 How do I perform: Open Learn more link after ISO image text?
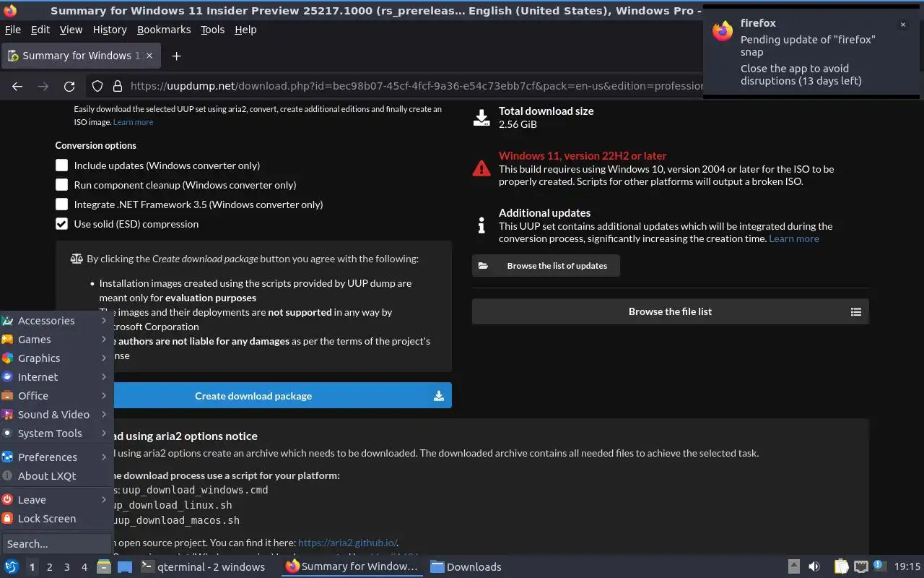133,122
